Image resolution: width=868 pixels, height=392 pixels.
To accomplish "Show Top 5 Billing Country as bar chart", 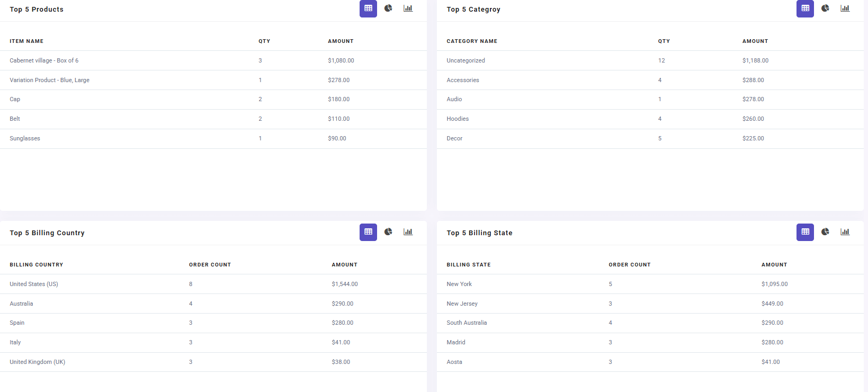I will point(408,232).
